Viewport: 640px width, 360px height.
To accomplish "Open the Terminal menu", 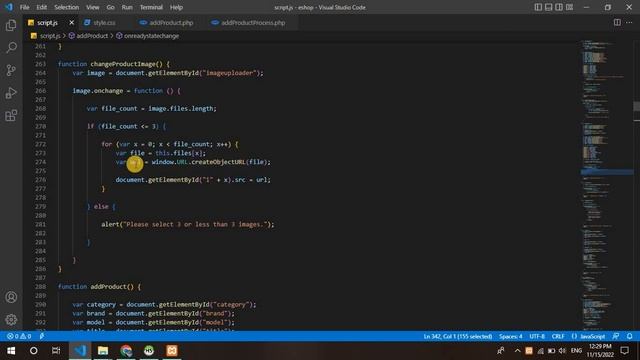I will 151,7.
